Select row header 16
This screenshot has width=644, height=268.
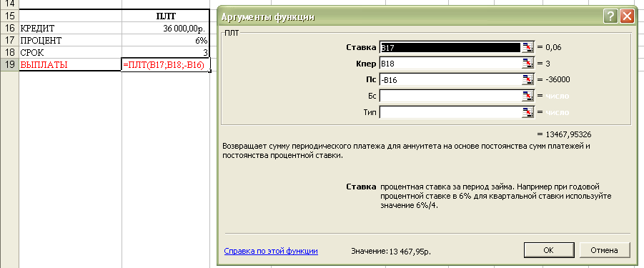[9, 29]
